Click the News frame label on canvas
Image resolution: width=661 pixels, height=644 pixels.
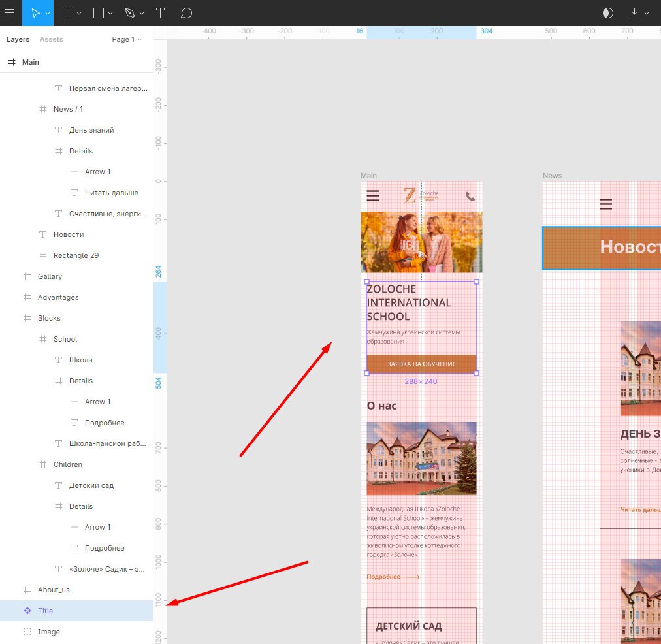tap(552, 176)
